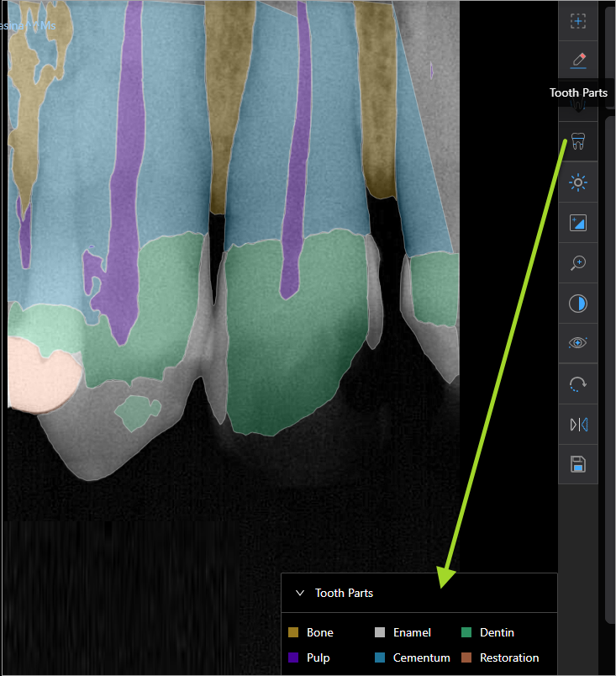This screenshot has width=616, height=676.
Task: Click the region selection tool icon
Action: (x=578, y=20)
